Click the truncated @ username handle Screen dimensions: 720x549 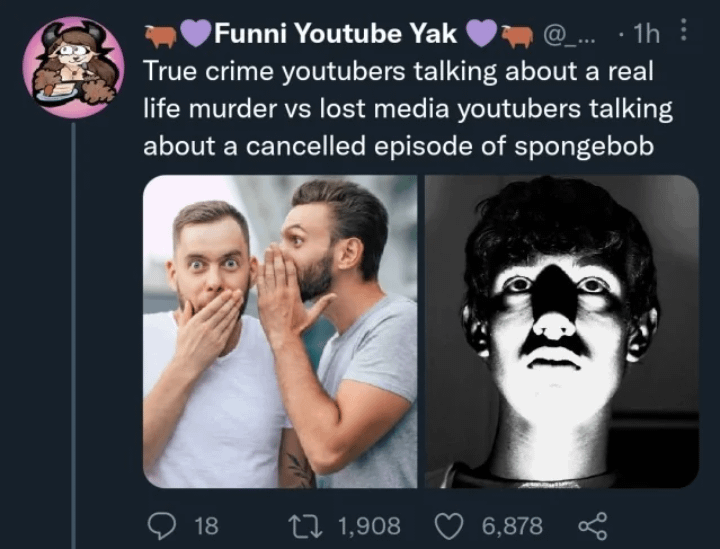click(x=567, y=34)
